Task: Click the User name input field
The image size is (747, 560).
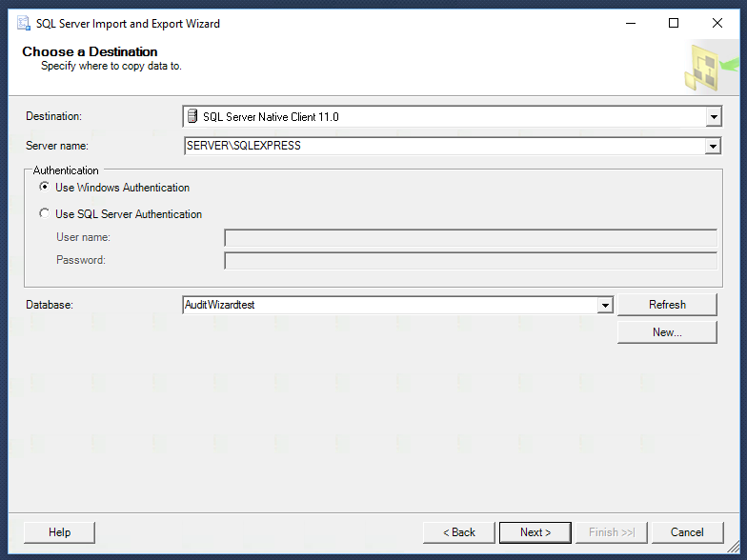Action: [471, 238]
